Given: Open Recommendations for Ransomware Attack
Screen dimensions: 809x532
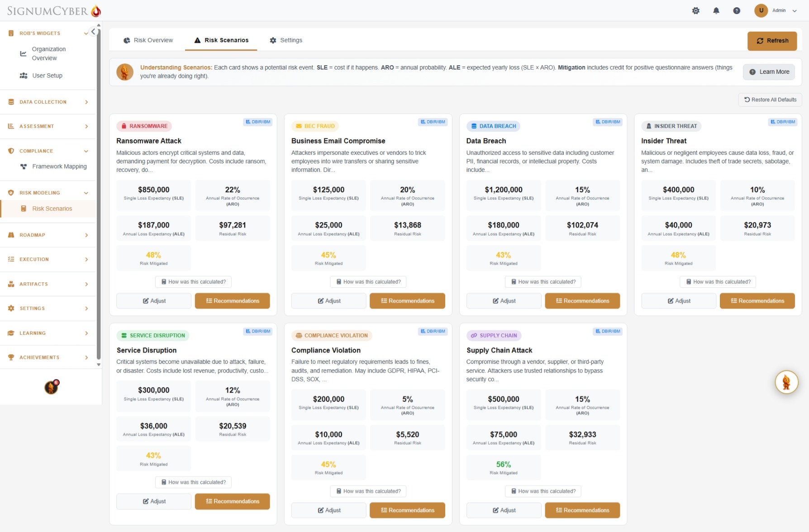Looking at the screenshot, I should (232, 300).
